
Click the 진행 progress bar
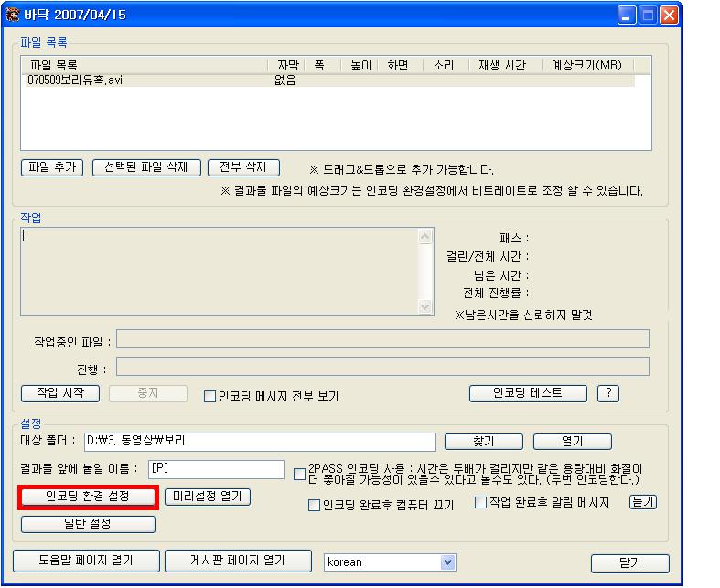[383, 367]
